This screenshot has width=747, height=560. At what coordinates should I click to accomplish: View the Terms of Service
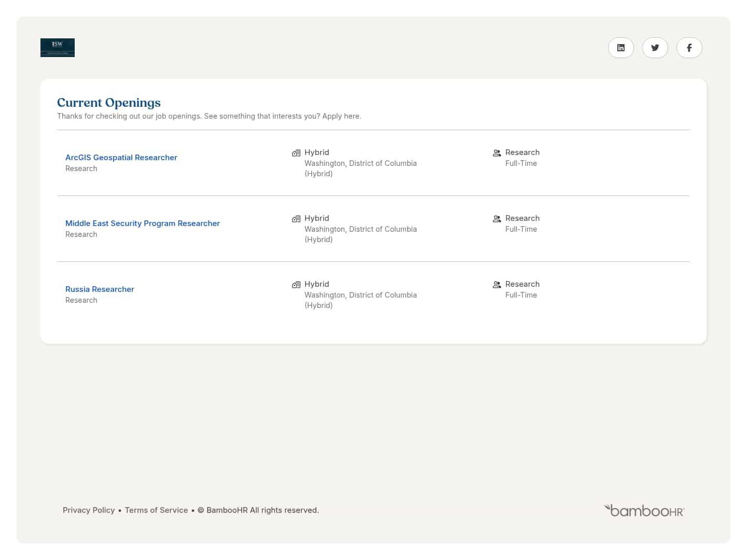point(156,510)
